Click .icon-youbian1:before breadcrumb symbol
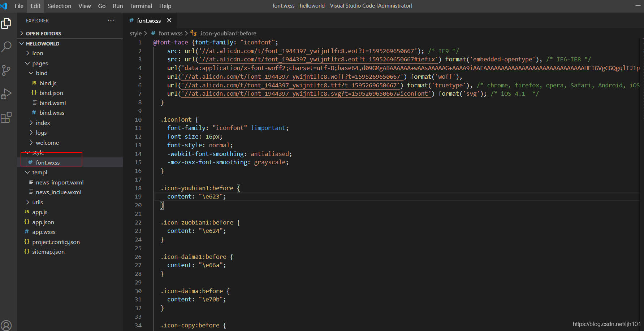Image resolution: width=644 pixels, height=331 pixels. [x=228, y=33]
